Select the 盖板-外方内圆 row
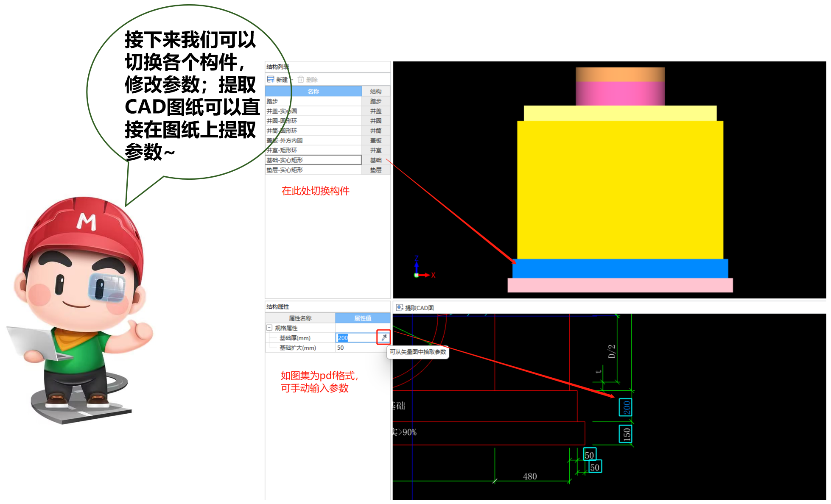The image size is (831, 504). 313,140
